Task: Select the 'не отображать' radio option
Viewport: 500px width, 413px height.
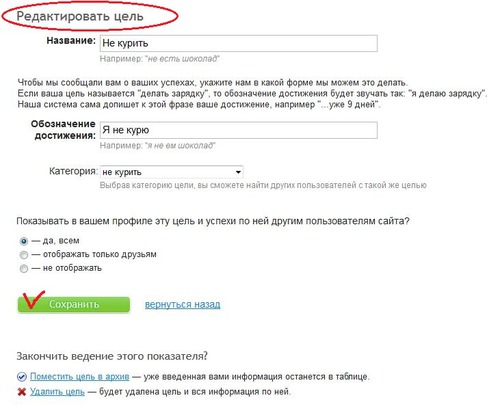Action: click(x=24, y=269)
